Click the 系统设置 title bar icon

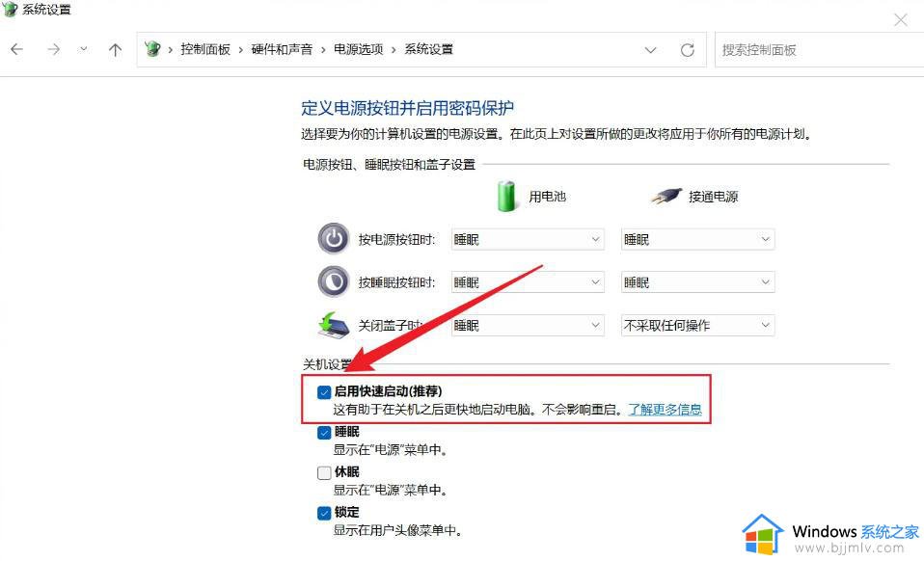[x=10, y=9]
